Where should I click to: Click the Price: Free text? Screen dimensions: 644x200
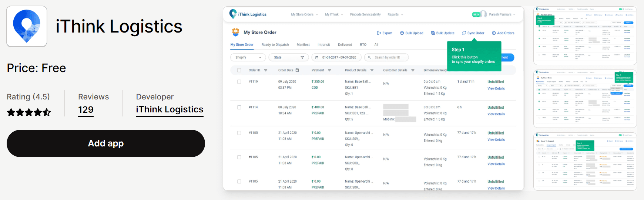tap(36, 68)
